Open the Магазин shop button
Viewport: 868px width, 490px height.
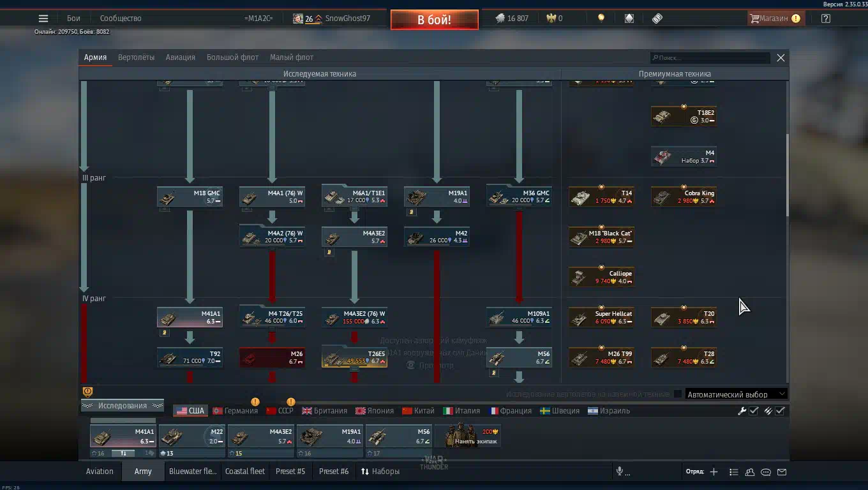[x=775, y=19]
